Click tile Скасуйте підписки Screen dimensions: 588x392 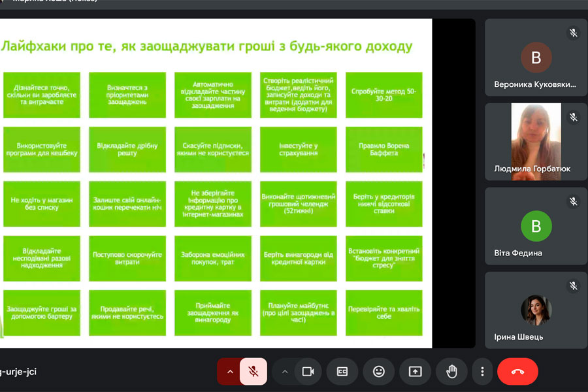coord(212,150)
